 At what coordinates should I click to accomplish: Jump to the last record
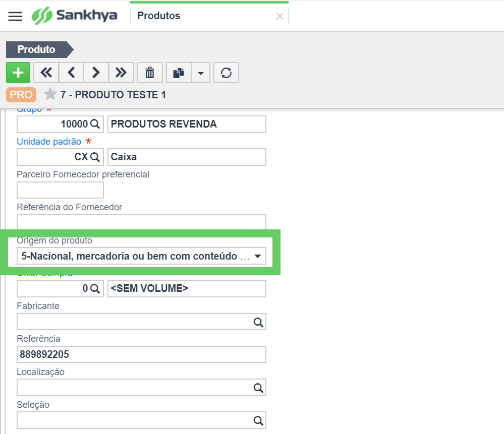click(x=121, y=73)
